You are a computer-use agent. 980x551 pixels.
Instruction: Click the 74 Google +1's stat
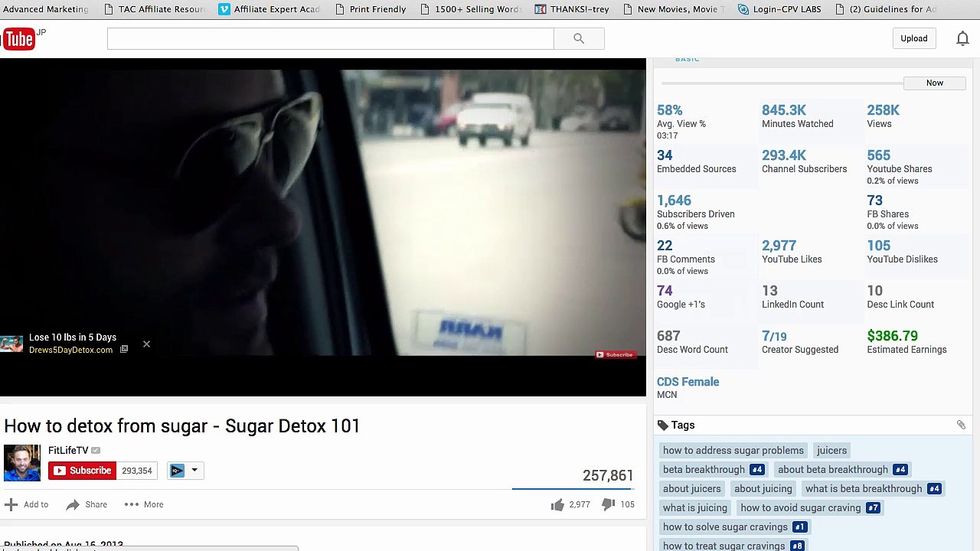pos(681,297)
